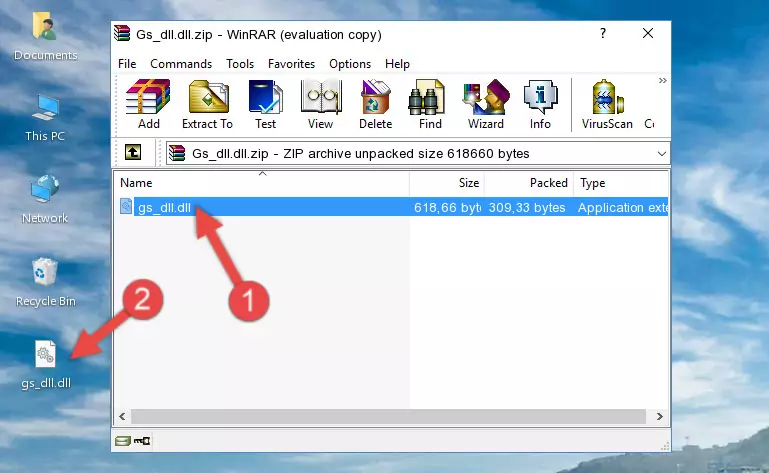The height and width of the screenshot is (473, 769).
Task: Expand the archive path dropdown
Action: 662,154
